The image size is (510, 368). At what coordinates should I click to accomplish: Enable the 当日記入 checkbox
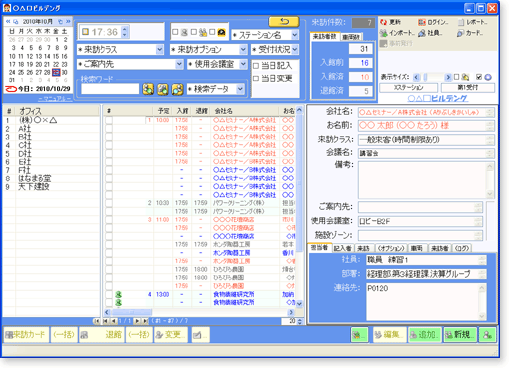click(256, 66)
